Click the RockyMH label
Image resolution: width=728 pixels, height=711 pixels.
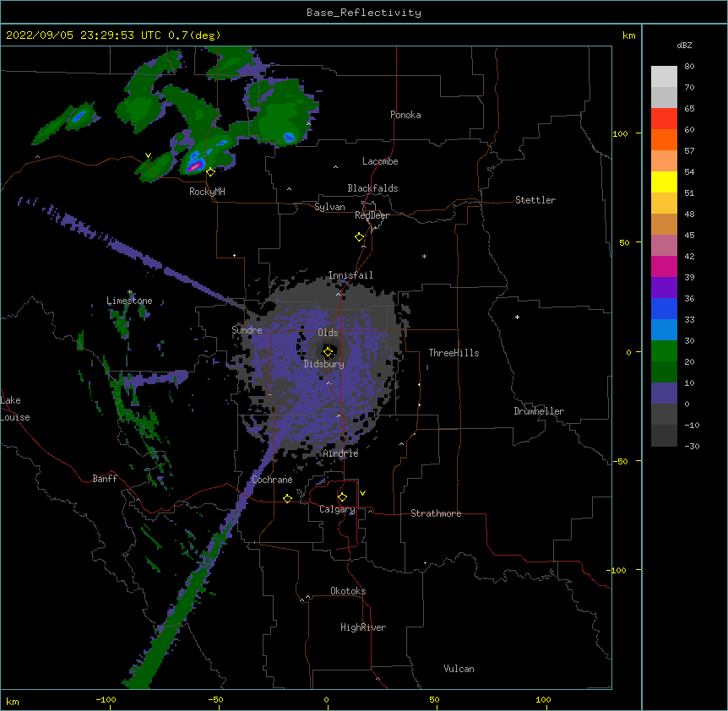(x=207, y=192)
